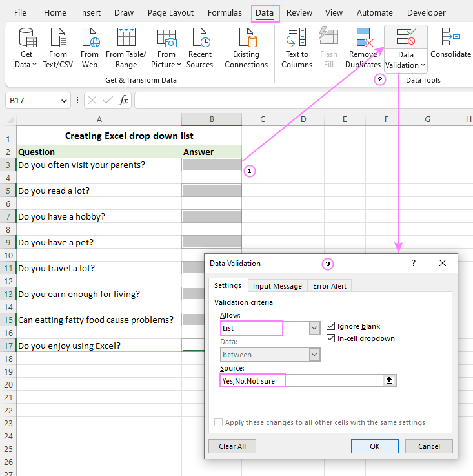Image resolution: width=473 pixels, height=476 pixels.
Task: Open Recent Sources
Action: click(x=200, y=48)
